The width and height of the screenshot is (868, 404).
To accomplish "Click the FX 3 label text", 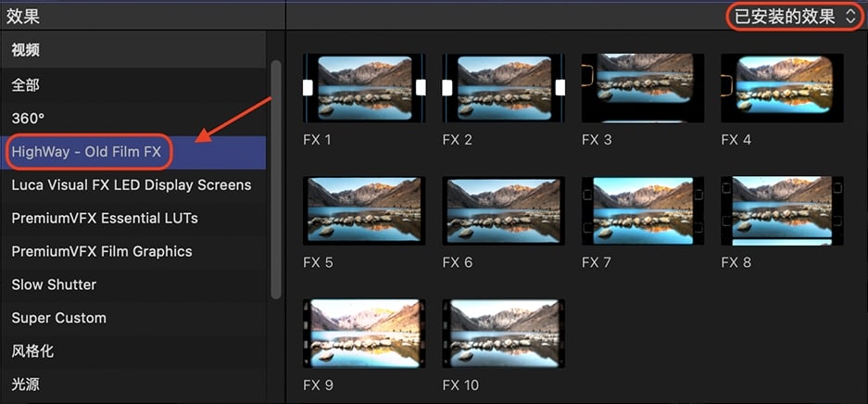I will pyautogui.click(x=597, y=140).
